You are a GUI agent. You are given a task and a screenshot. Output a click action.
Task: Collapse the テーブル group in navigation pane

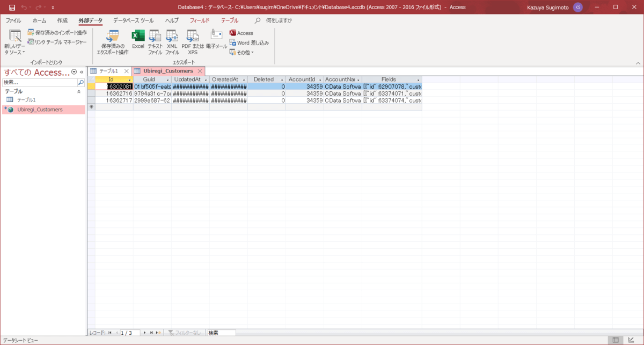click(x=79, y=92)
